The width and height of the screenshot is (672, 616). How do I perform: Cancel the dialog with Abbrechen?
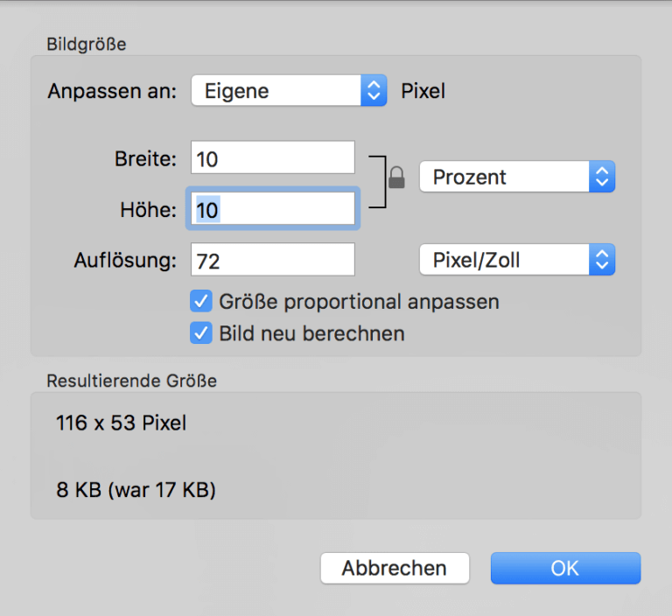[395, 568]
